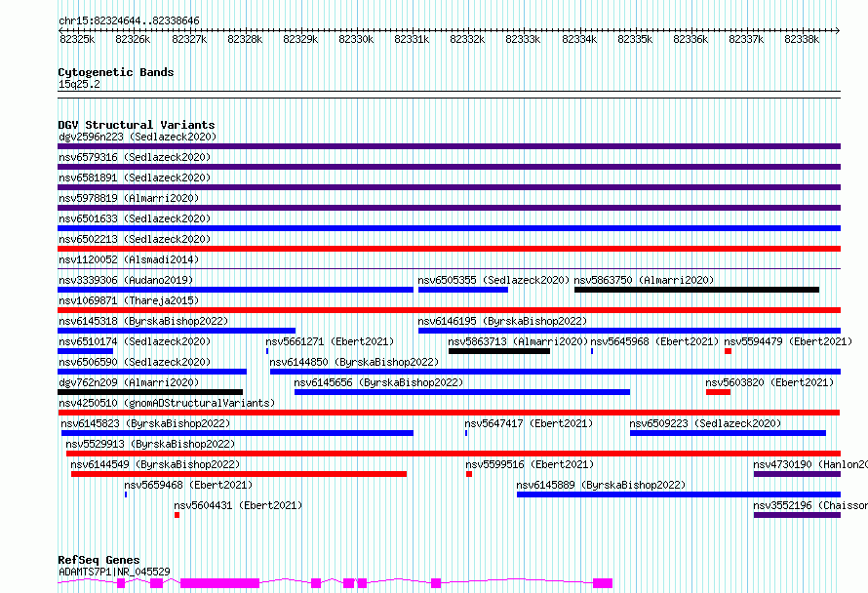Screen dimensions: 868x593
Task: Open nsv5594479 (Ebert2021) variant
Action: click(x=788, y=341)
